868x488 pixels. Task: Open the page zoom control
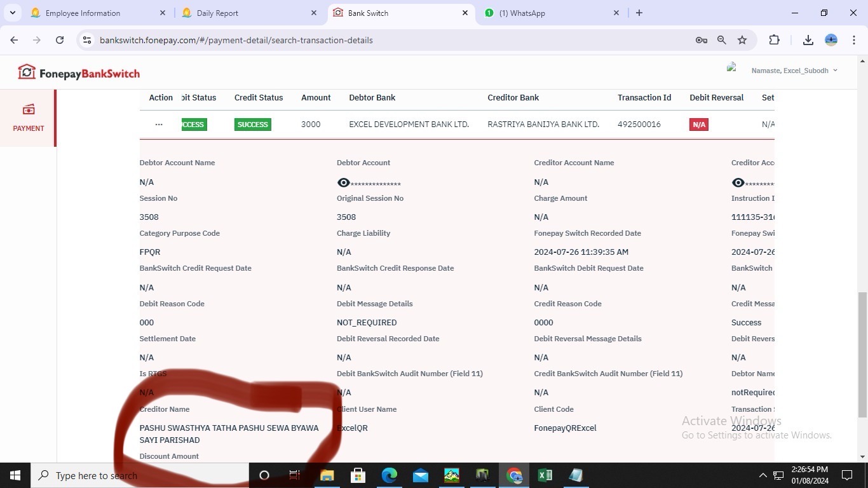[722, 40]
